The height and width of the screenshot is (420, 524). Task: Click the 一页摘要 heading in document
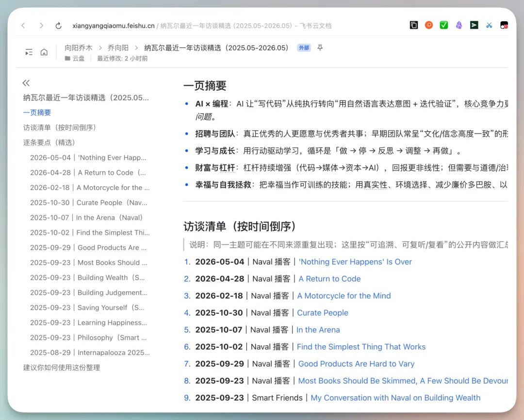click(205, 86)
